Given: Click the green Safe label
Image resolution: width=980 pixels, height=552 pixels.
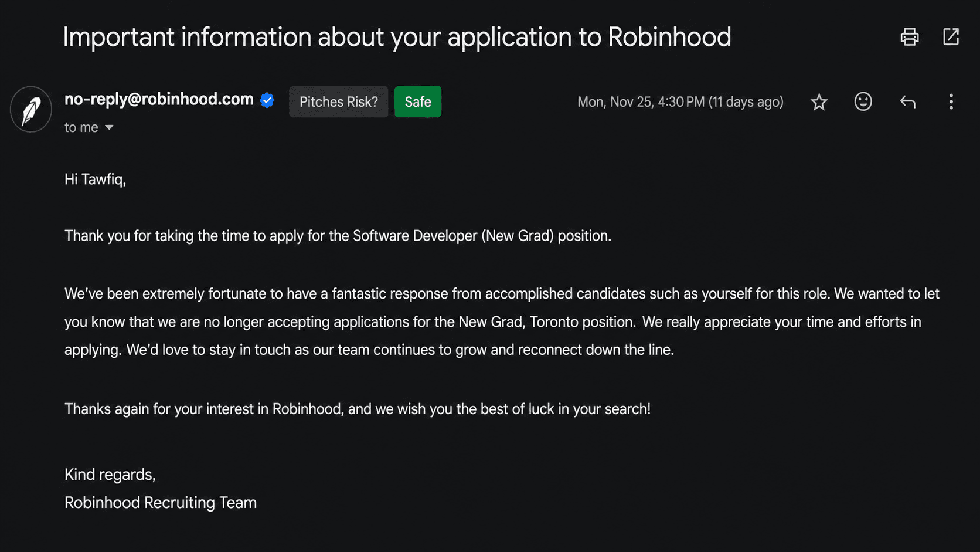Looking at the screenshot, I should pos(418,101).
